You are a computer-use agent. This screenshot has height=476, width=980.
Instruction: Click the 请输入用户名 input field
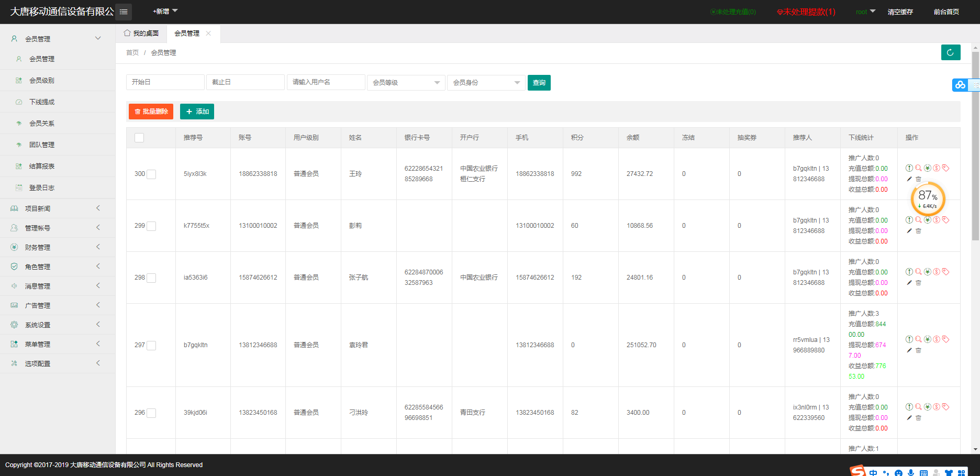click(x=326, y=82)
